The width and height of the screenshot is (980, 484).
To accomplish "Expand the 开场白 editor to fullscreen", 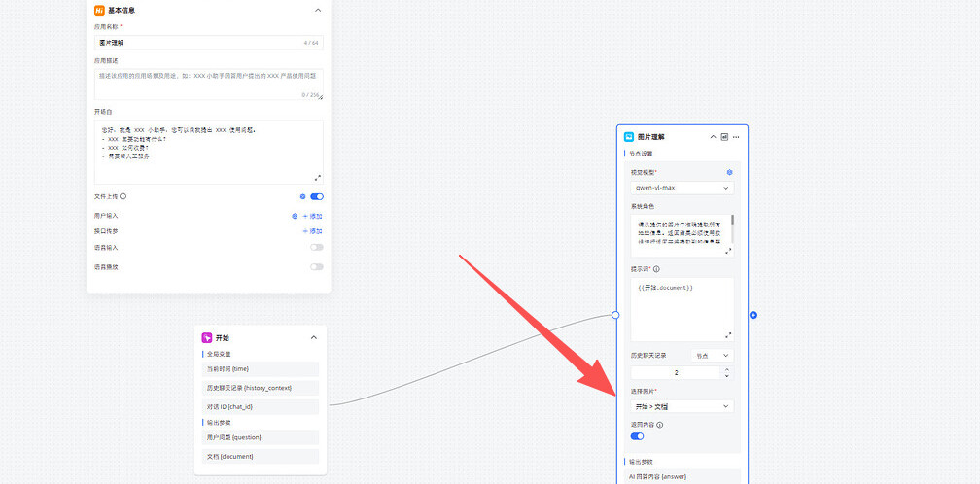I will coord(318,177).
